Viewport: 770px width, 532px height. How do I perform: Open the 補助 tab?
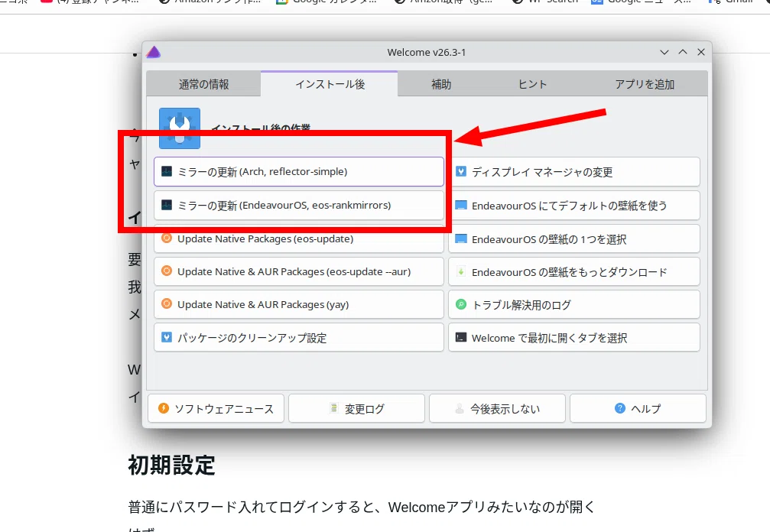tap(441, 84)
